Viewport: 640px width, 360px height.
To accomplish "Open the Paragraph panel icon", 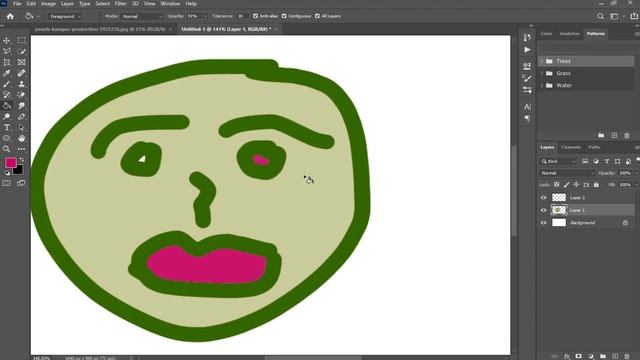I will [x=527, y=118].
